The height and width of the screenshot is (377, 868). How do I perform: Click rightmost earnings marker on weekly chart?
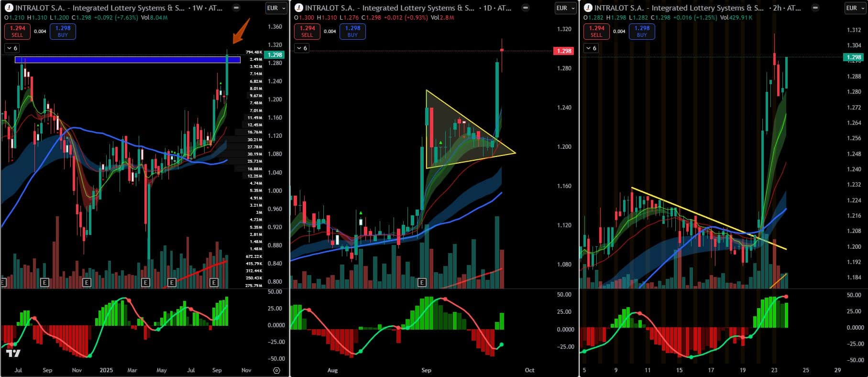click(x=214, y=283)
